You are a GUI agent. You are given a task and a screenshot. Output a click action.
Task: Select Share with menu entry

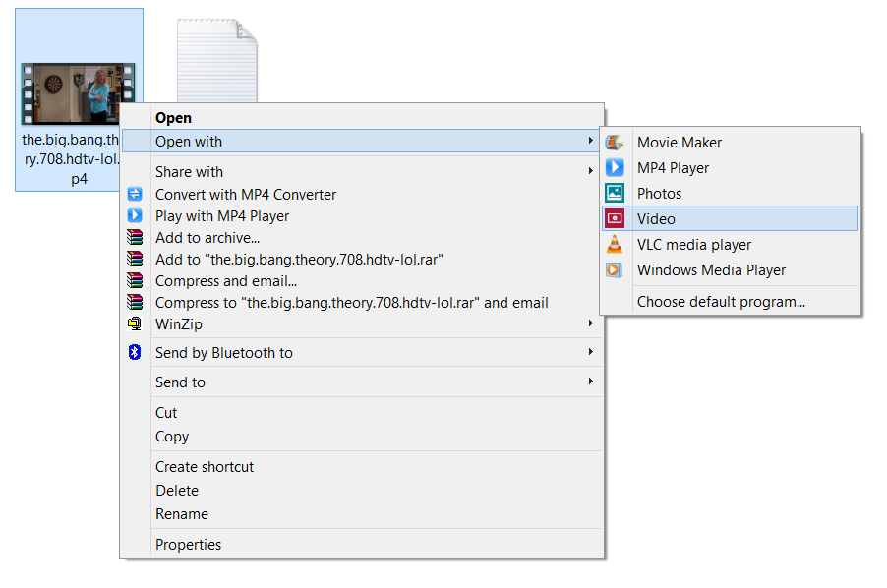coord(362,171)
